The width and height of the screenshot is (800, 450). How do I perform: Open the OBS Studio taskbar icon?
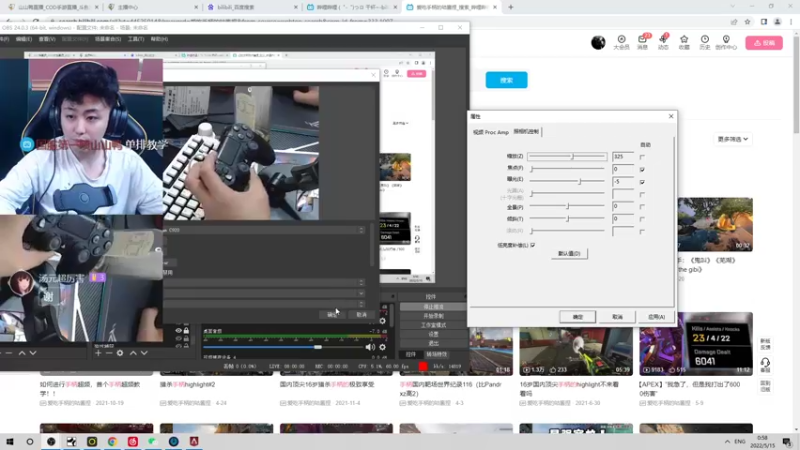point(51,441)
